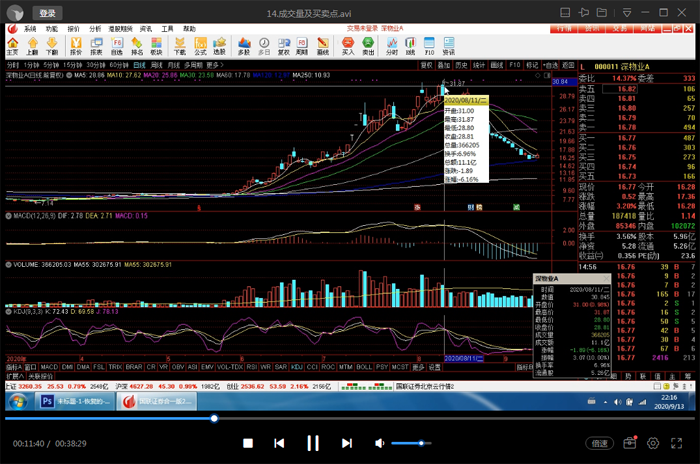Collapse the VOLUME indicator panel toggle

point(8,264)
